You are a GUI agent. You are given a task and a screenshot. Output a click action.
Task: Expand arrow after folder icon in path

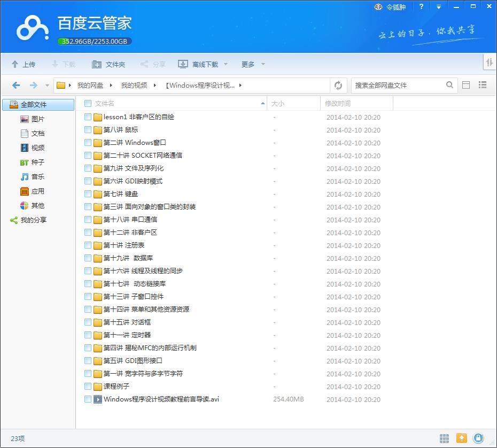(x=69, y=85)
